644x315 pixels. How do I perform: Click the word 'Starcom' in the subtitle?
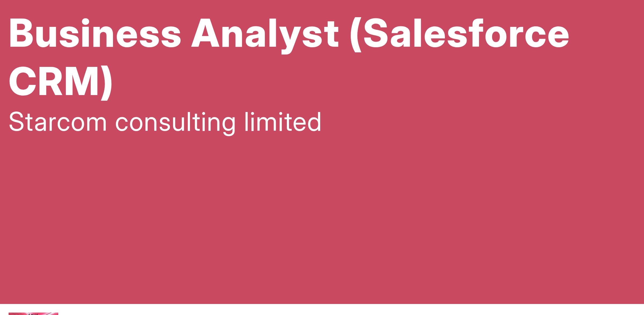click(x=58, y=122)
